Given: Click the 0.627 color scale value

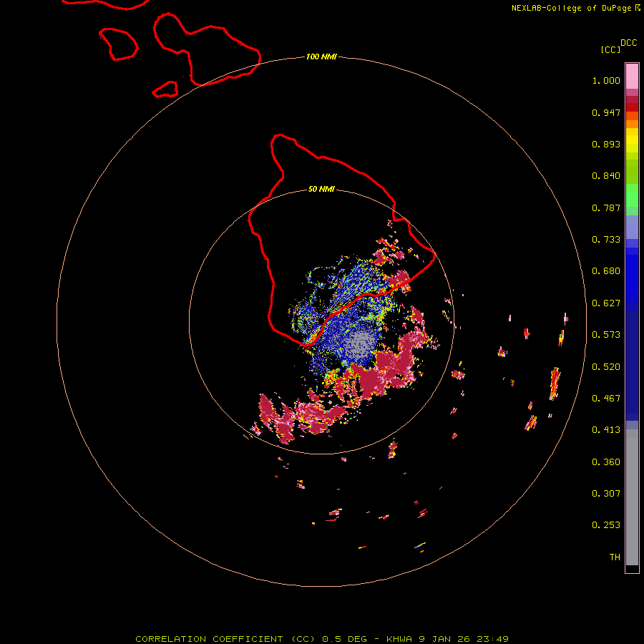Looking at the screenshot, I should coord(606,303).
